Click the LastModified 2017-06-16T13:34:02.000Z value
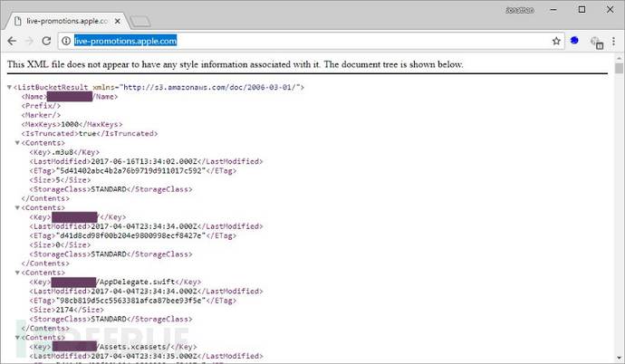Viewport: 625px width, 364px height. pyautogui.click(x=144, y=161)
